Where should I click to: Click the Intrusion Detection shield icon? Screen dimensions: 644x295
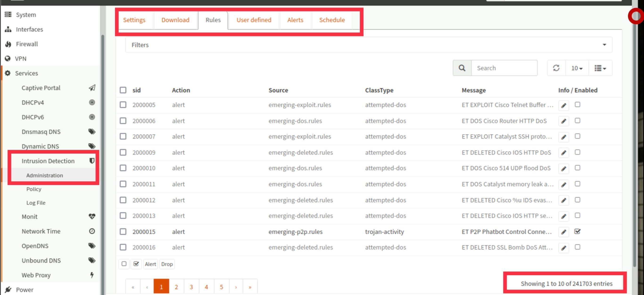tap(92, 161)
